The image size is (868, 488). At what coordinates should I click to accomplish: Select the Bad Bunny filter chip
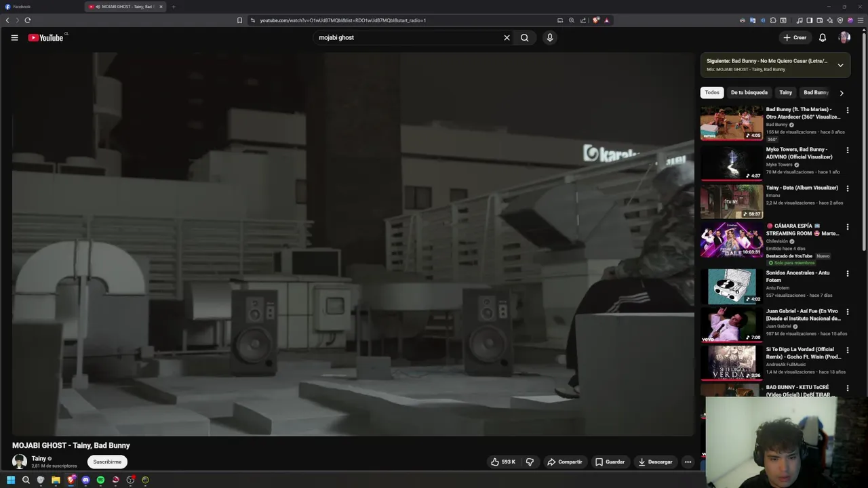tap(816, 93)
